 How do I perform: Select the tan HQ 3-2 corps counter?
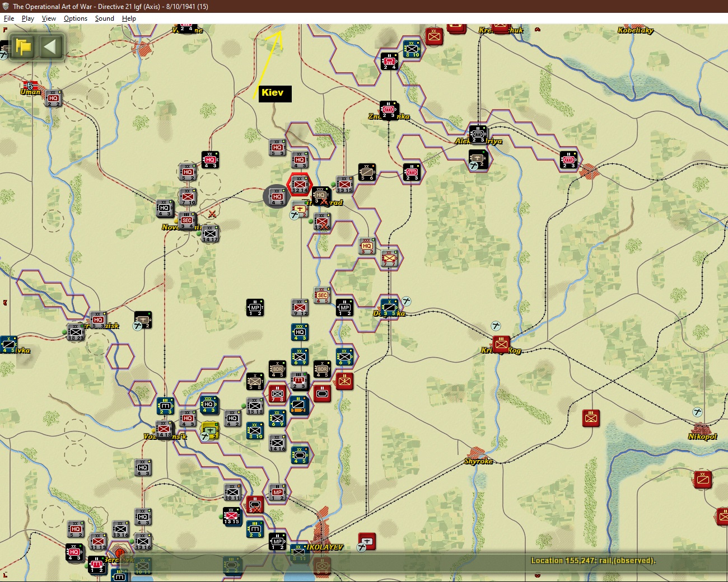367,246
